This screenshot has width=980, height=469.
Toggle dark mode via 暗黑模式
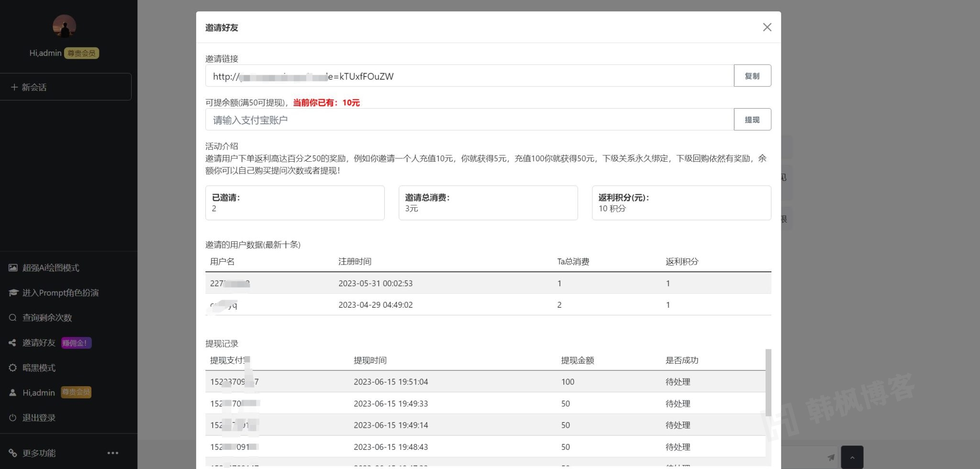39,368
